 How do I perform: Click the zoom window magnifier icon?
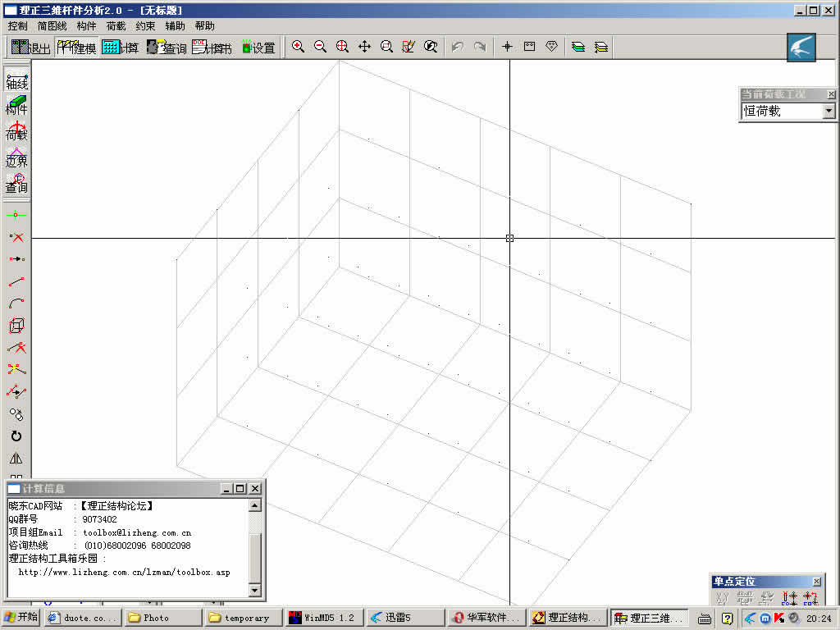pyautogui.click(x=386, y=47)
